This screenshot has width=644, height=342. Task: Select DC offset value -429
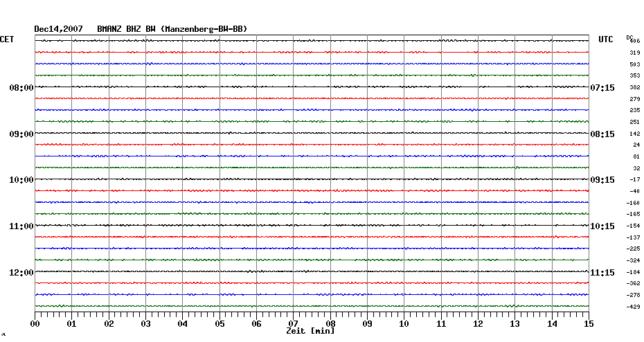(634, 307)
